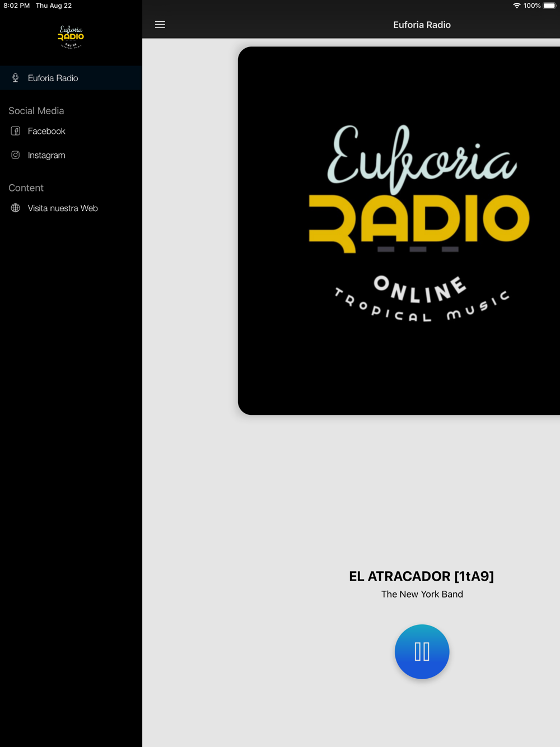Tap the large Euforia Radio cover art
Screen dimensions: 560x747
click(x=399, y=231)
